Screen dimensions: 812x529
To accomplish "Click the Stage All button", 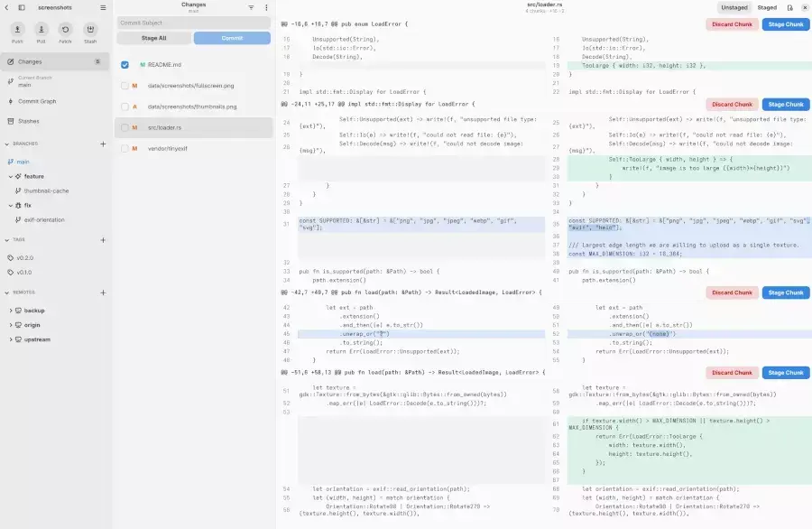I will click(x=153, y=38).
